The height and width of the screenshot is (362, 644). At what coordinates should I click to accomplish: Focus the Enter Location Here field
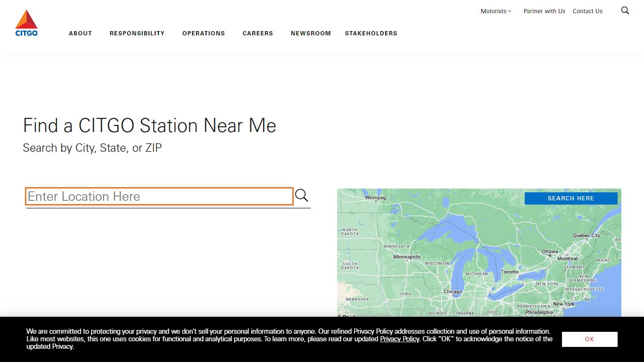coord(159,196)
